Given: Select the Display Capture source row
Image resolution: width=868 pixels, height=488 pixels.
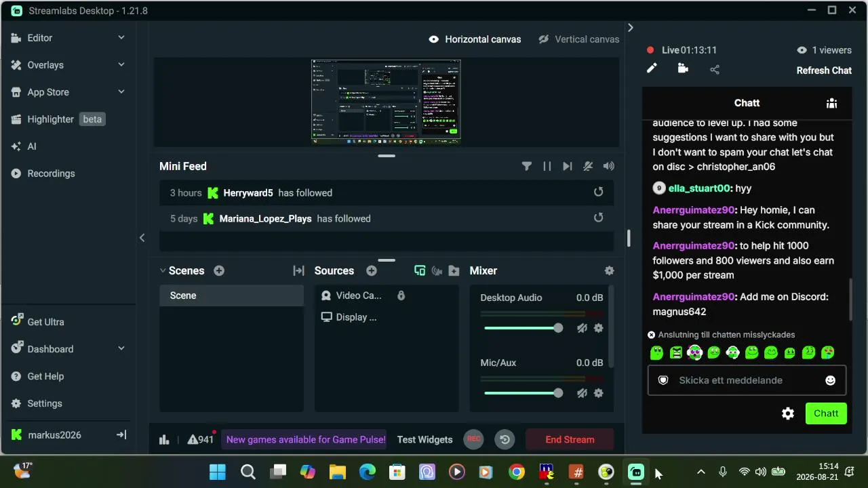Looking at the screenshot, I should (387, 317).
